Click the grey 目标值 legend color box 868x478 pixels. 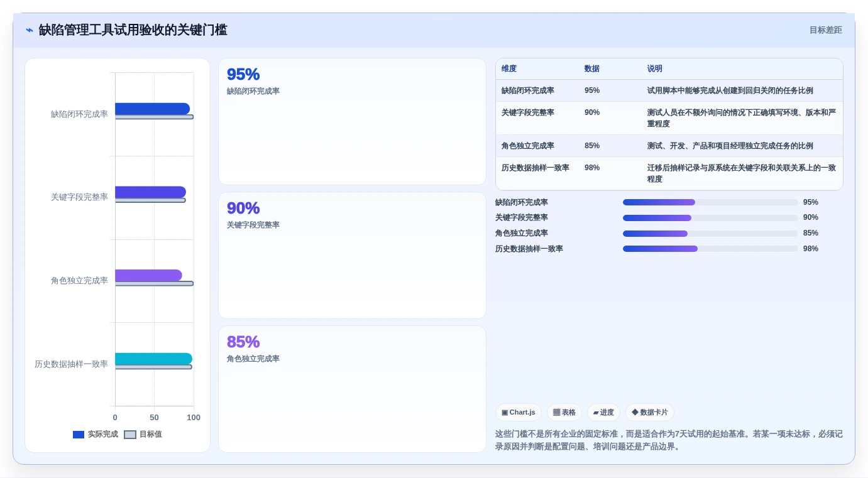point(130,435)
